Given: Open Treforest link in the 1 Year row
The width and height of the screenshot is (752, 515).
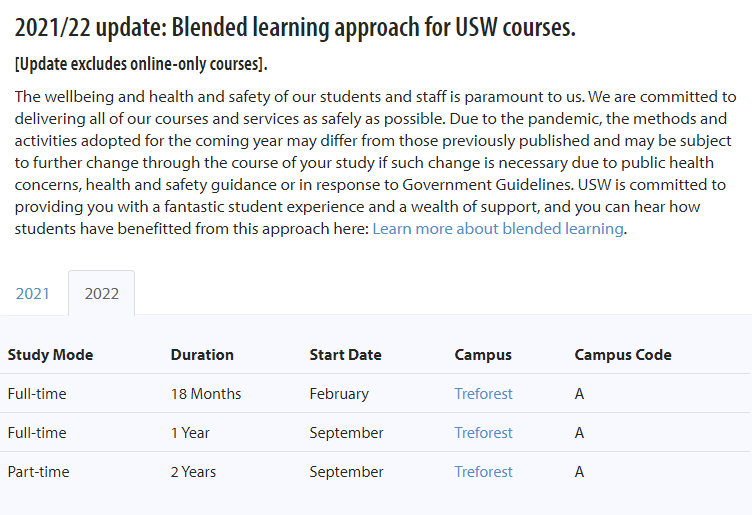Looking at the screenshot, I should tap(483, 433).
